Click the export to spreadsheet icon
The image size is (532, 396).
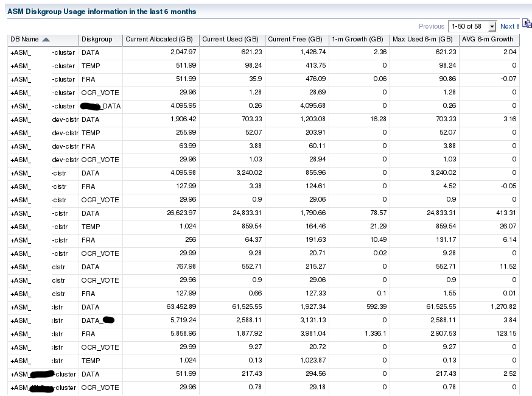(527, 24)
